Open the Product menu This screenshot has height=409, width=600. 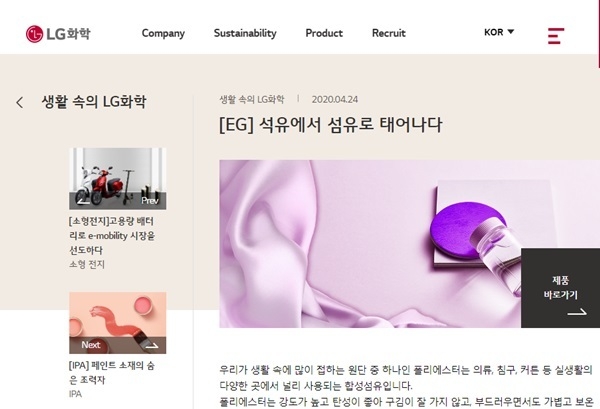pos(324,33)
